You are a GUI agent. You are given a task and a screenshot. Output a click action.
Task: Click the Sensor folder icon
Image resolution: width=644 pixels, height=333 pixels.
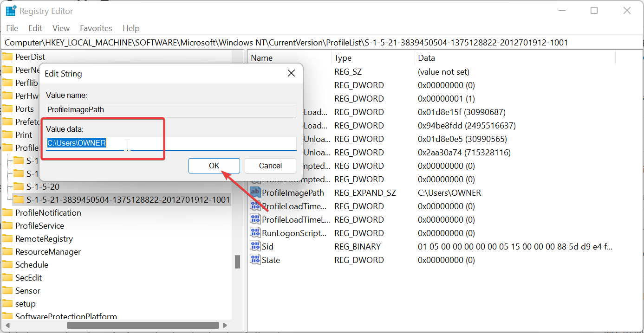(7, 291)
